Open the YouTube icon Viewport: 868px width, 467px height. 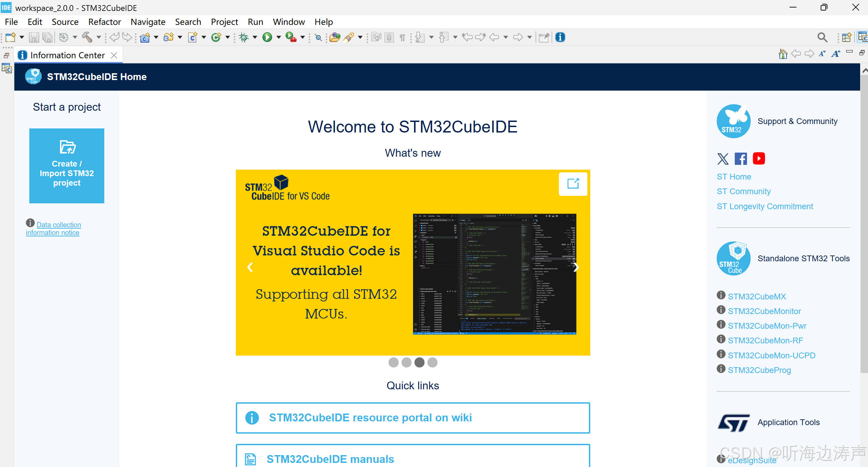pos(759,159)
